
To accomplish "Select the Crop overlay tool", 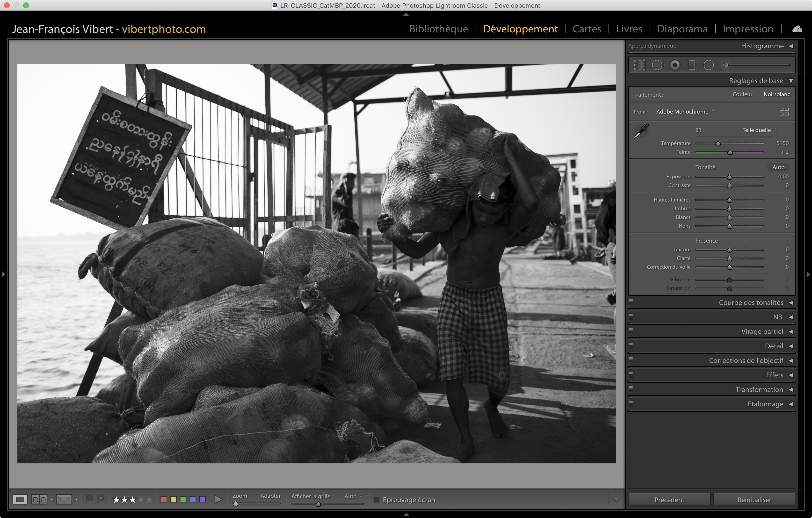I will tap(639, 65).
